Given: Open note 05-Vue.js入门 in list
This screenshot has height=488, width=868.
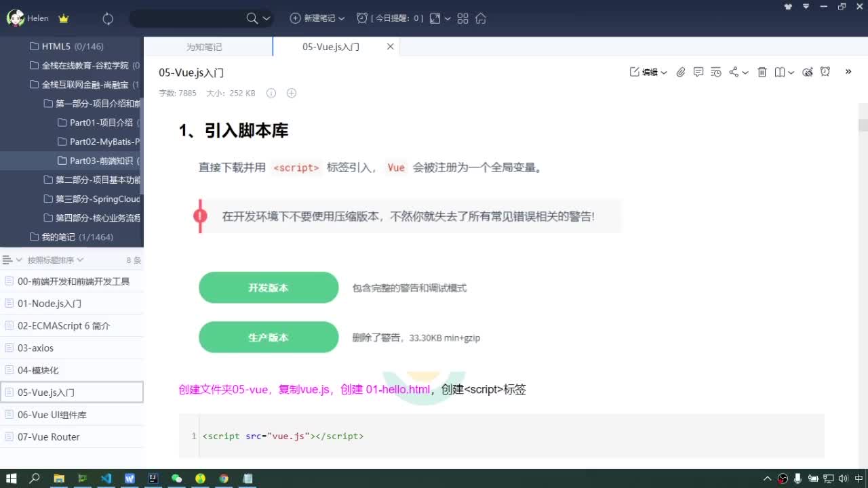Looking at the screenshot, I should (x=72, y=392).
